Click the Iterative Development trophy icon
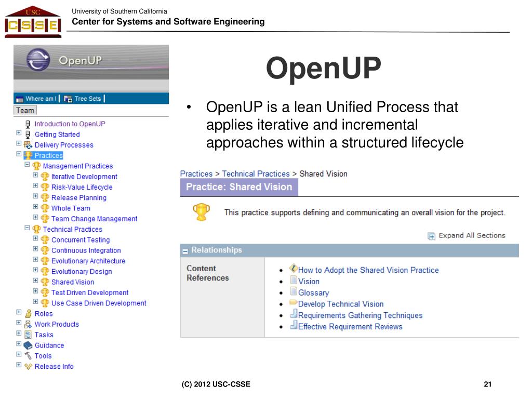Screen dimensions: 532x399 coord(45,177)
